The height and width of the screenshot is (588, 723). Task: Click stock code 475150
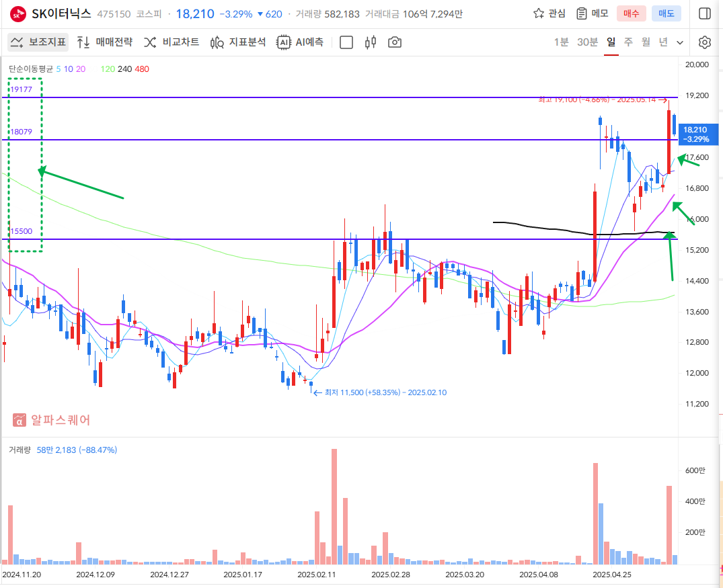click(x=114, y=14)
